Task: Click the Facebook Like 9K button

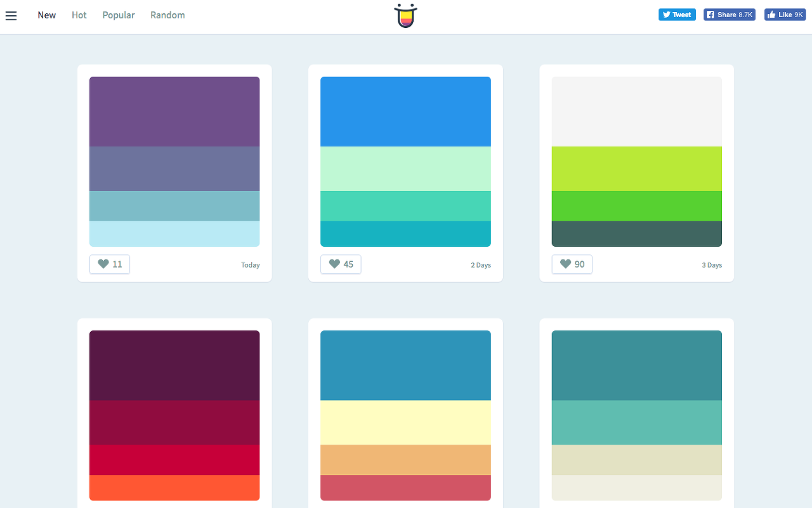Action: [785, 15]
